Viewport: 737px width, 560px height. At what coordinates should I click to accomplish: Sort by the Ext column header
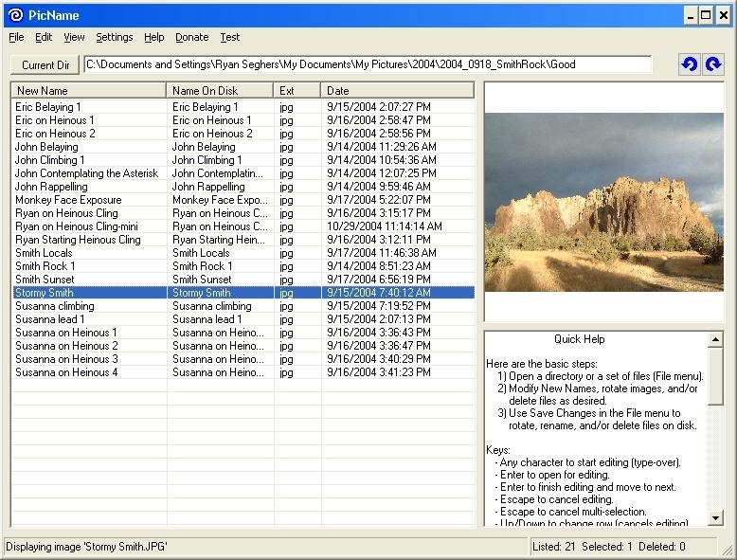(297, 90)
